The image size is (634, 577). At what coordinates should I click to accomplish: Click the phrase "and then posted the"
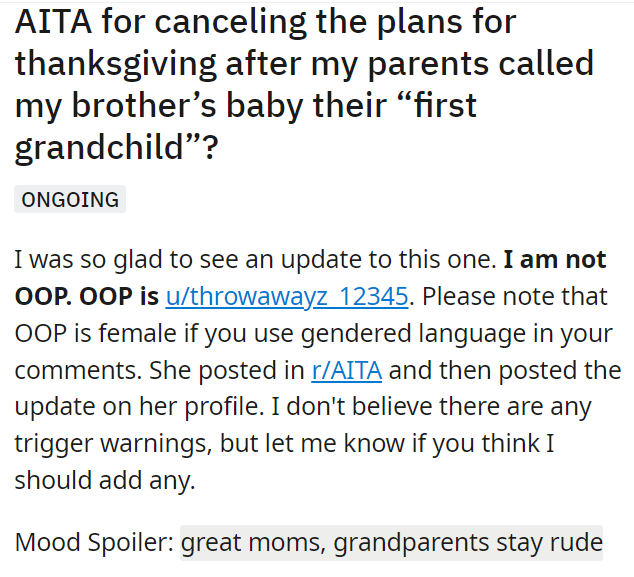click(505, 370)
